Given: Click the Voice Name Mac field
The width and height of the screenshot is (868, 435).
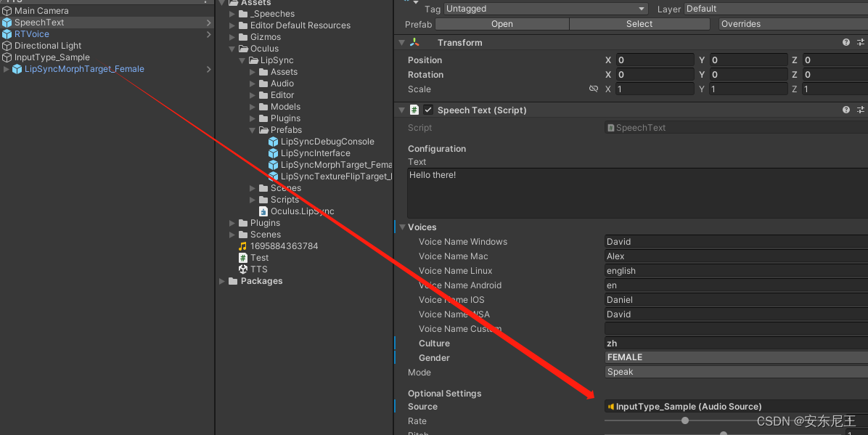Looking at the screenshot, I should pos(736,256).
